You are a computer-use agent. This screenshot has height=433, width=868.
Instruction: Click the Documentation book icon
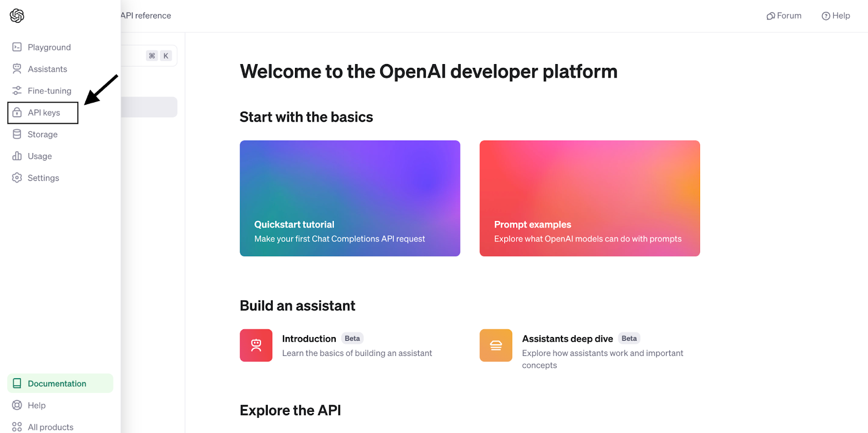[x=17, y=383]
